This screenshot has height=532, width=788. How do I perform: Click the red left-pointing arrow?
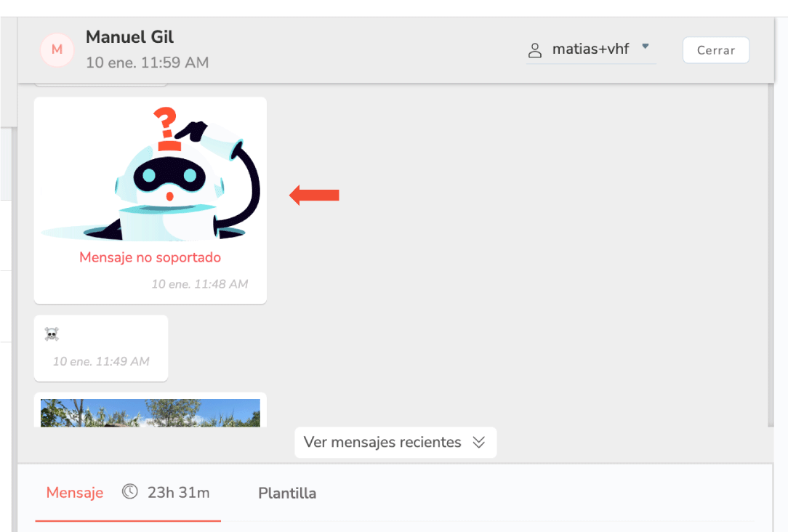click(314, 195)
